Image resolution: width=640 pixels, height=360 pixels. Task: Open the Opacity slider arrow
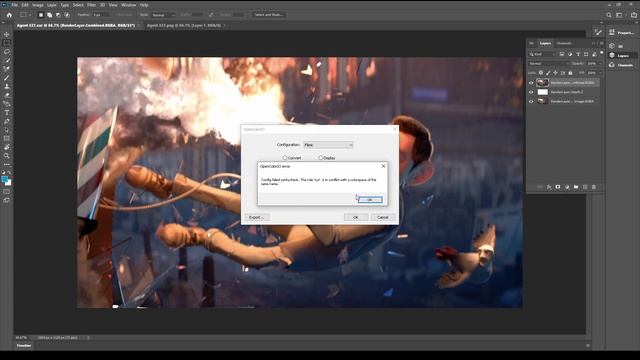(x=600, y=64)
